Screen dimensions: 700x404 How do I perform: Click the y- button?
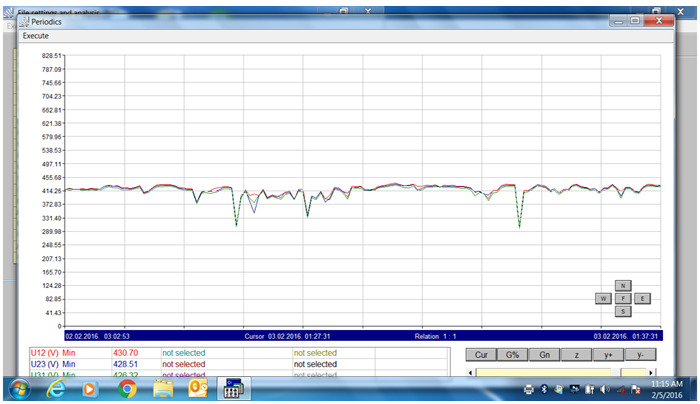(640, 354)
